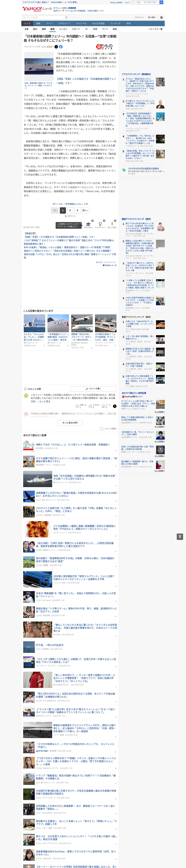Expand first comment with もっと見る link
The height and width of the screenshot is (868, 186).
tap(45, 402)
